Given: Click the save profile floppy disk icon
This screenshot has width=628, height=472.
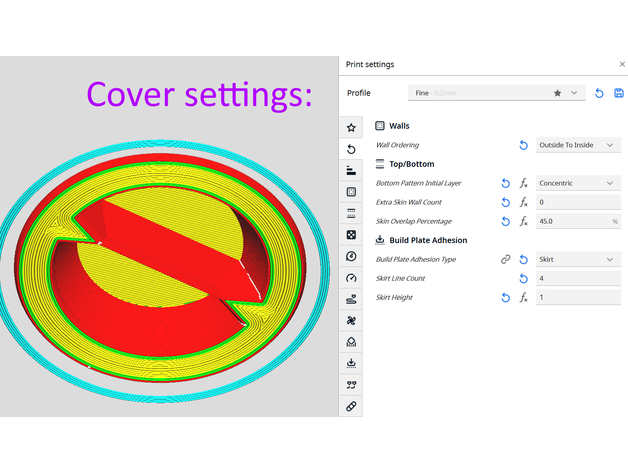Looking at the screenshot, I should coord(619,93).
